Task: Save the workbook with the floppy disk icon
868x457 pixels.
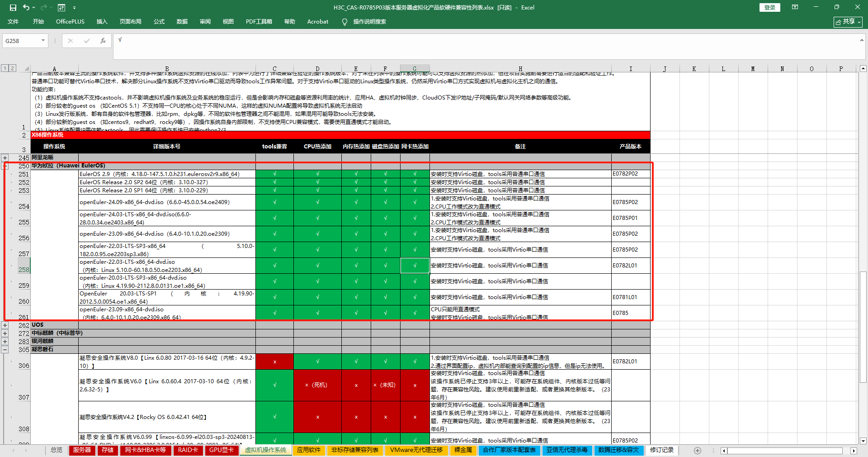Action: (13, 8)
